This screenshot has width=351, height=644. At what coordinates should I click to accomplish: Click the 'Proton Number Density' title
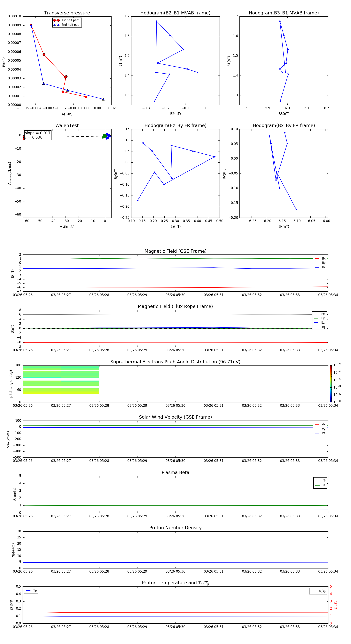pyautogui.click(x=175, y=528)
